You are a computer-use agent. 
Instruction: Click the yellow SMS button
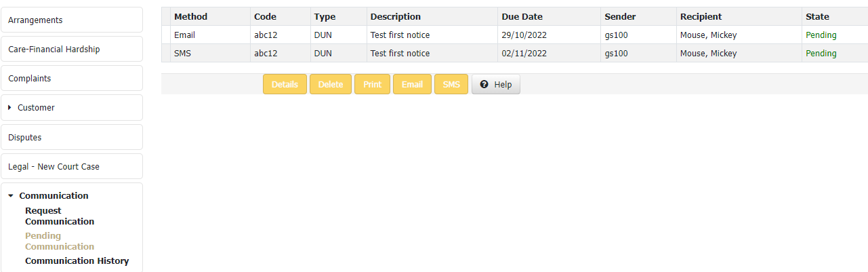click(x=451, y=84)
